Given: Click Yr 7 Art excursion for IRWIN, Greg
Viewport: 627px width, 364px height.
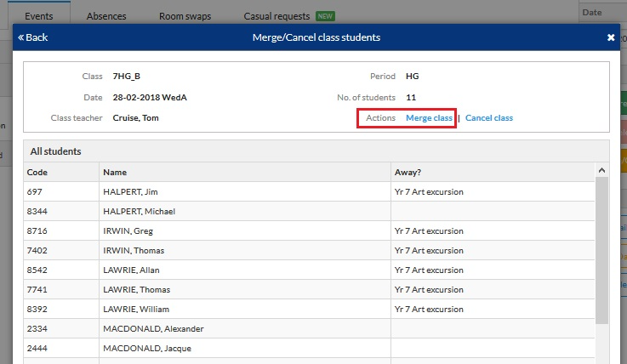Looking at the screenshot, I should pyautogui.click(x=429, y=231).
